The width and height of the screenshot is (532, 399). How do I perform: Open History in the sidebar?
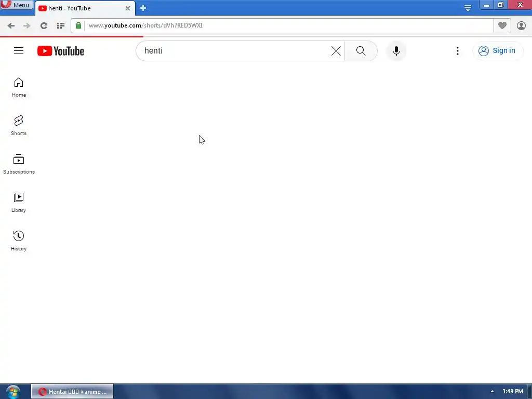pos(19,241)
